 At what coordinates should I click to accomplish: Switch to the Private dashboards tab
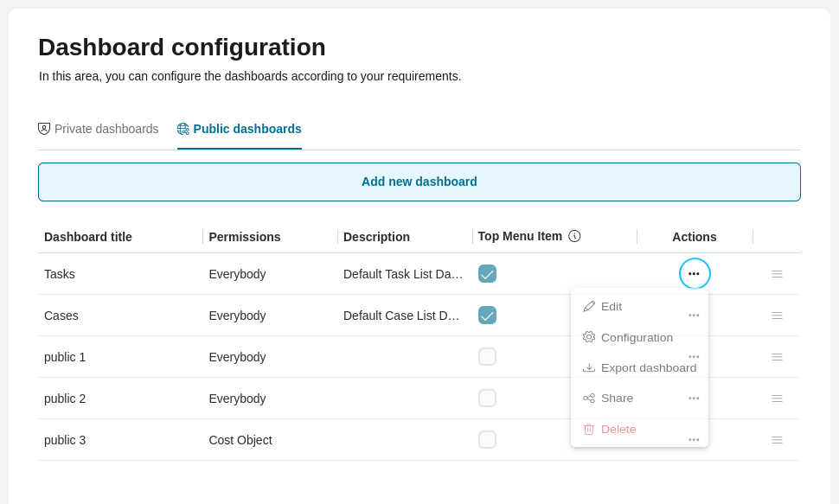tap(98, 128)
